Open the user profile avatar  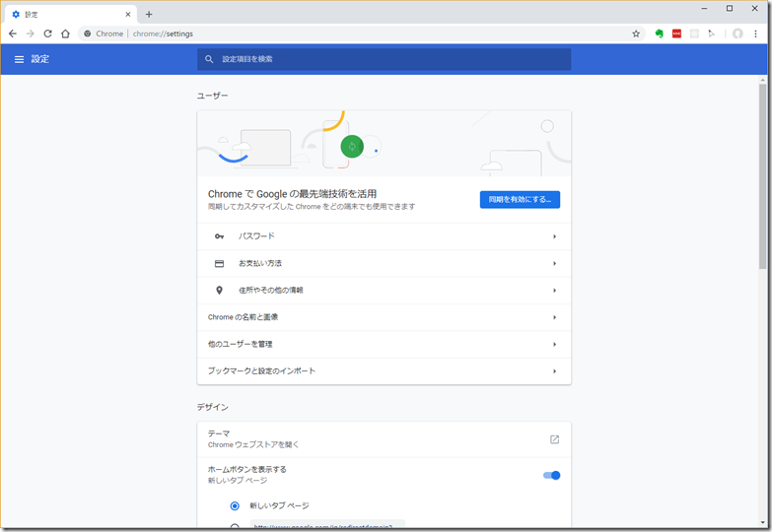[737, 33]
